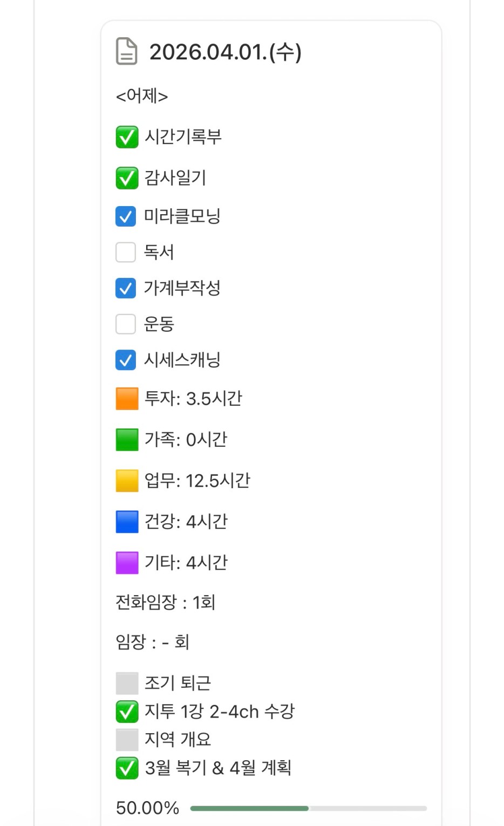This screenshot has width=504, height=826.
Task: Click green check emoji beside 시간기록부
Action: [127, 137]
